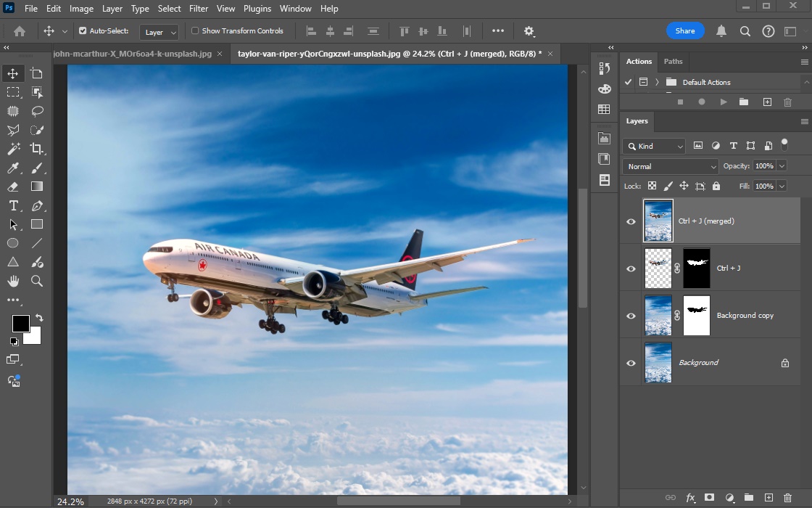The width and height of the screenshot is (812, 508).
Task: Swap foreground and background colors
Action: 39,318
